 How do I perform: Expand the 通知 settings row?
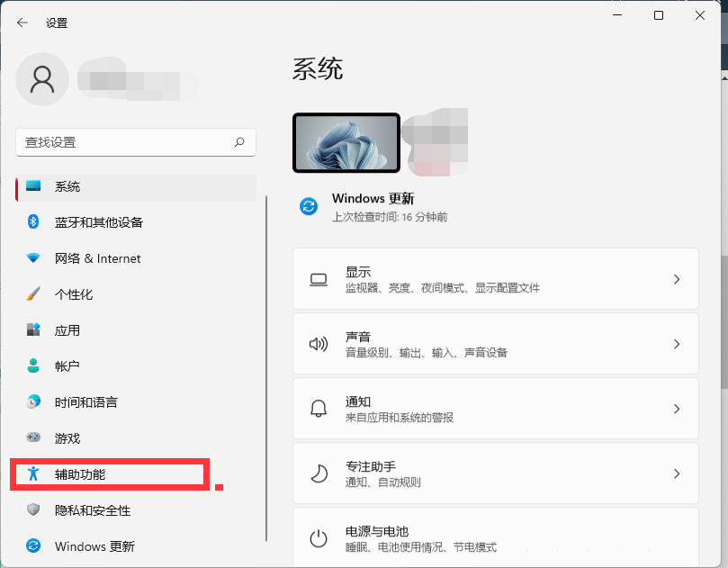(495, 409)
